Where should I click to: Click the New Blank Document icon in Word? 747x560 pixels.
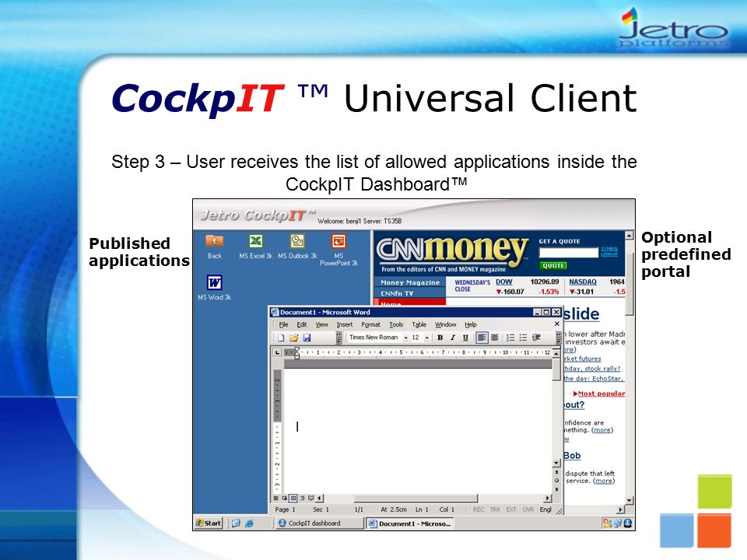[x=281, y=338]
